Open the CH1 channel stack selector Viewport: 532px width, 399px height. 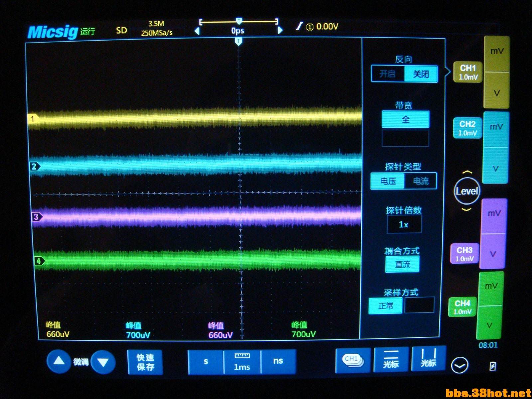[x=353, y=360]
